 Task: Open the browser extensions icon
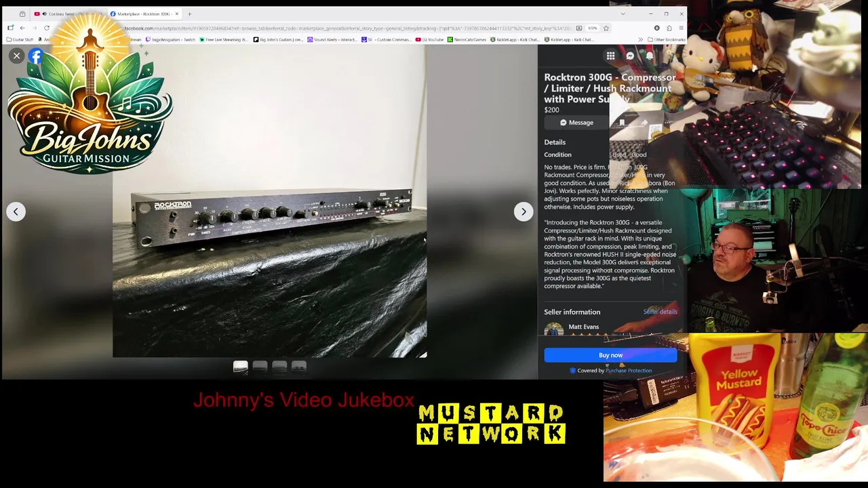669,28
